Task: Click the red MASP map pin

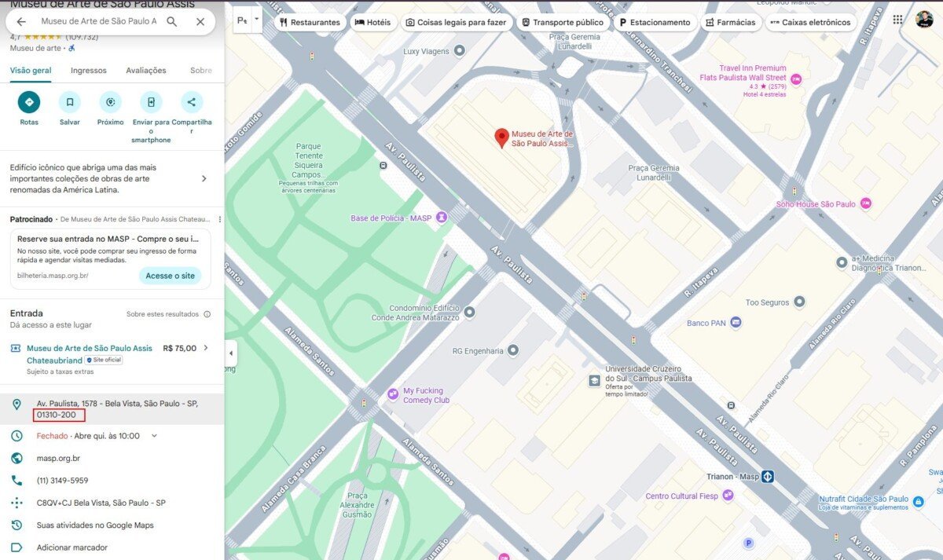Action: (501, 138)
